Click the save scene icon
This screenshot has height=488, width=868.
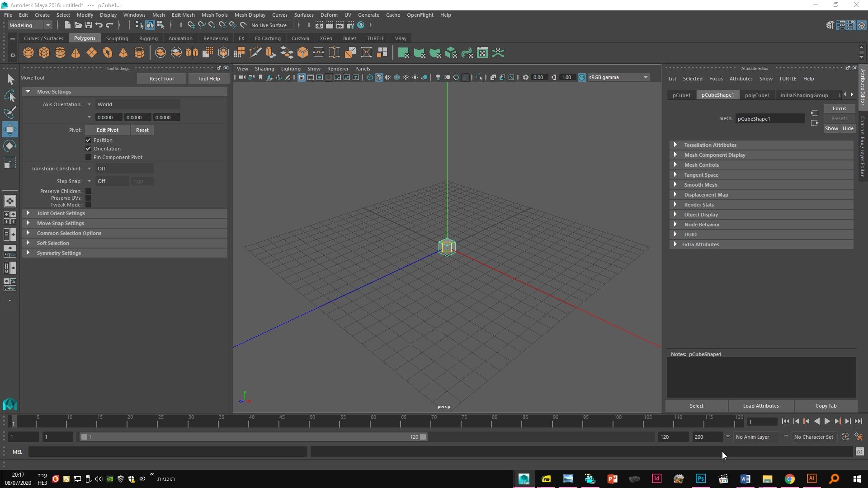pyautogui.click(x=89, y=25)
